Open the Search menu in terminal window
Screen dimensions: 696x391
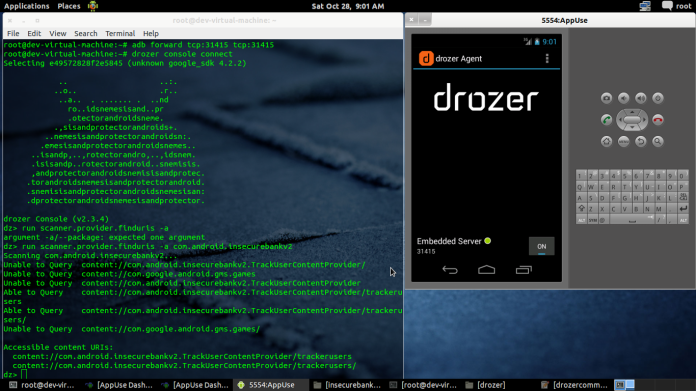pyautogui.click(x=86, y=33)
